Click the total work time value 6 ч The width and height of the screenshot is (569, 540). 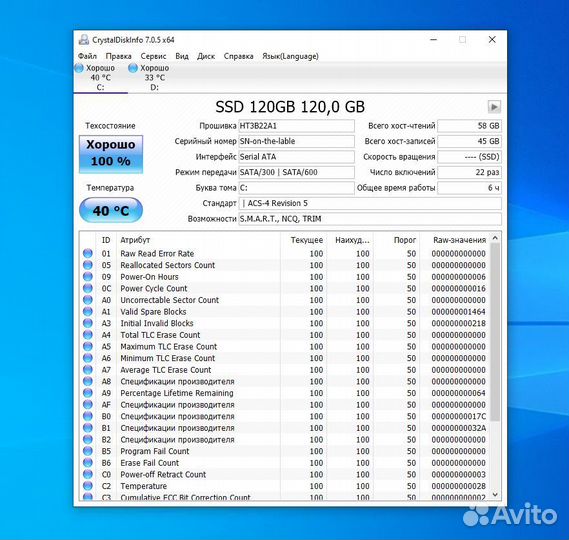(x=470, y=188)
